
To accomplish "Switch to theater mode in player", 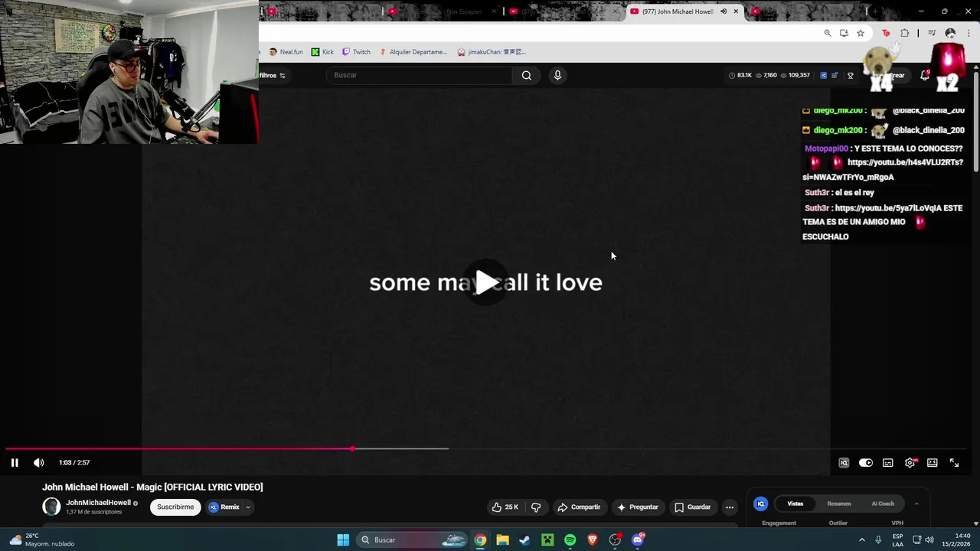I will [933, 462].
